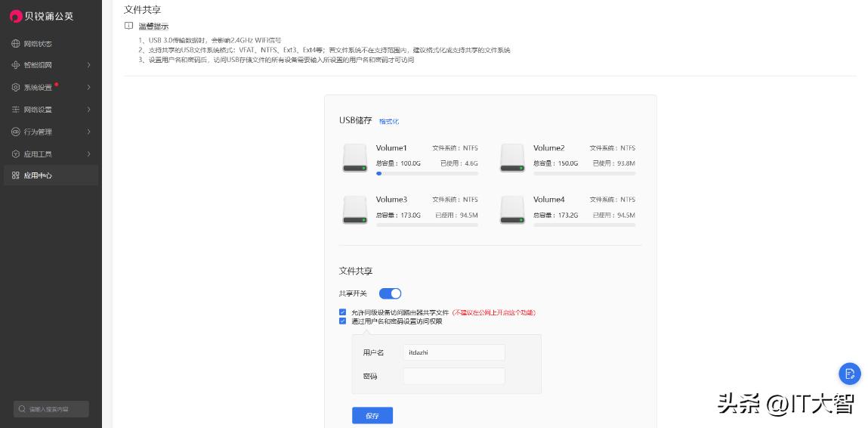Expand the 网络设置 submenu arrow
Viewport: 868px width, 428px height.
pos(88,110)
